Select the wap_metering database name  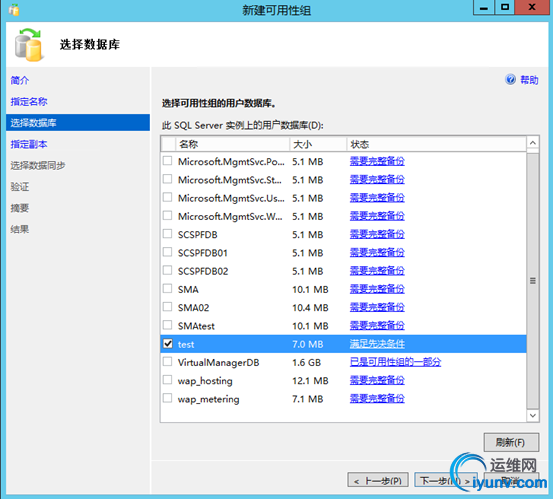point(208,399)
